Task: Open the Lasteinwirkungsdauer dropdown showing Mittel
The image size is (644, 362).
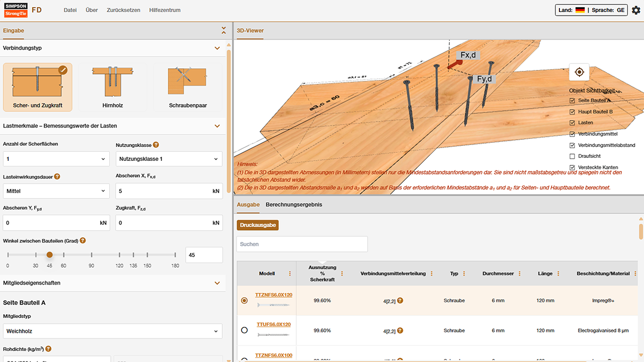Action: [x=56, y=191]
